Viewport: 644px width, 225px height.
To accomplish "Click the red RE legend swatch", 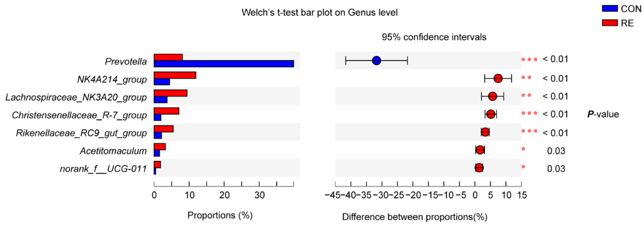I will [x=610, y=23].
